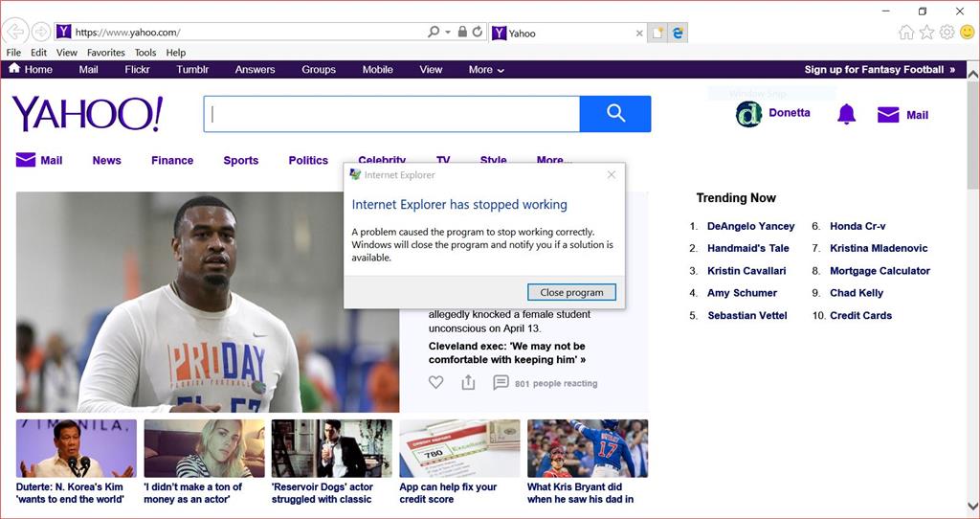Click the vertical scrollbar down arrow
The width and height of the screenshot is (980, 519).
(973, 506)
